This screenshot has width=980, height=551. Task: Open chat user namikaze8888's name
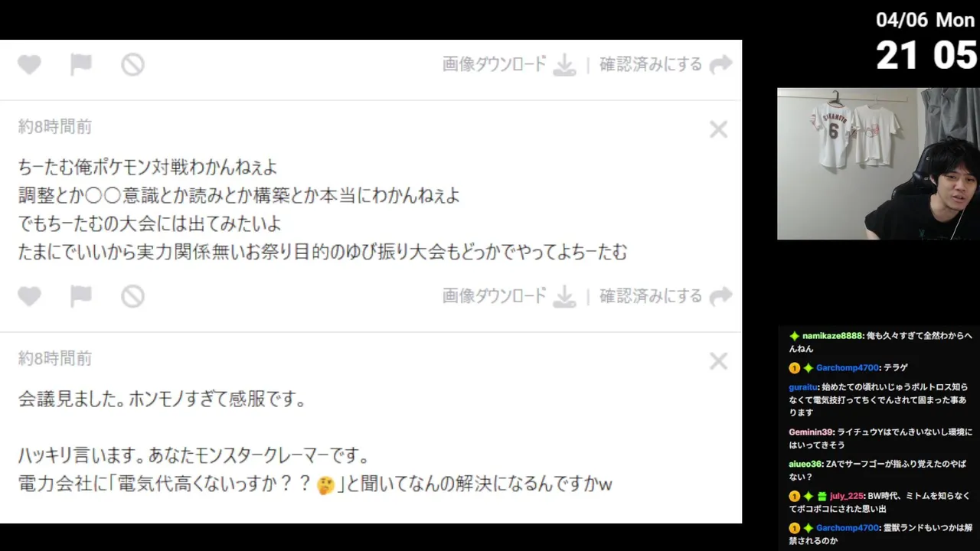[x=832, y=336]
